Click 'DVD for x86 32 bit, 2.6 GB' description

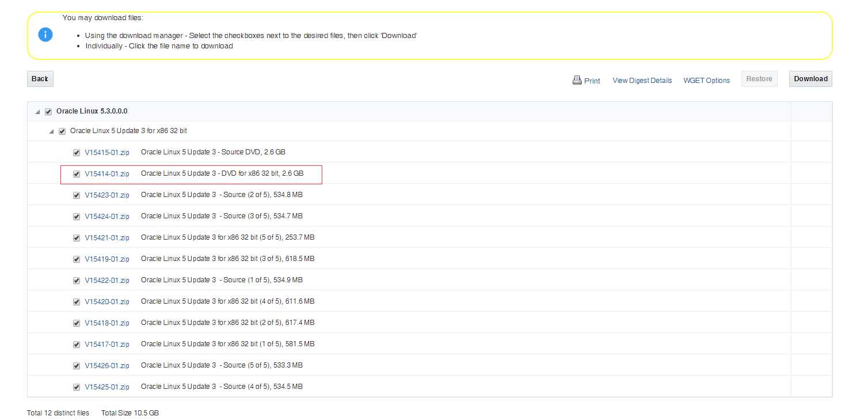pos(262,173)
